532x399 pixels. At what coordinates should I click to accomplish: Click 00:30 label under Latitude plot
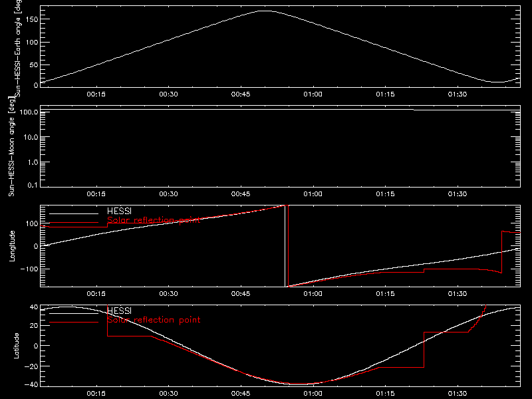click(x=169, y=393)
